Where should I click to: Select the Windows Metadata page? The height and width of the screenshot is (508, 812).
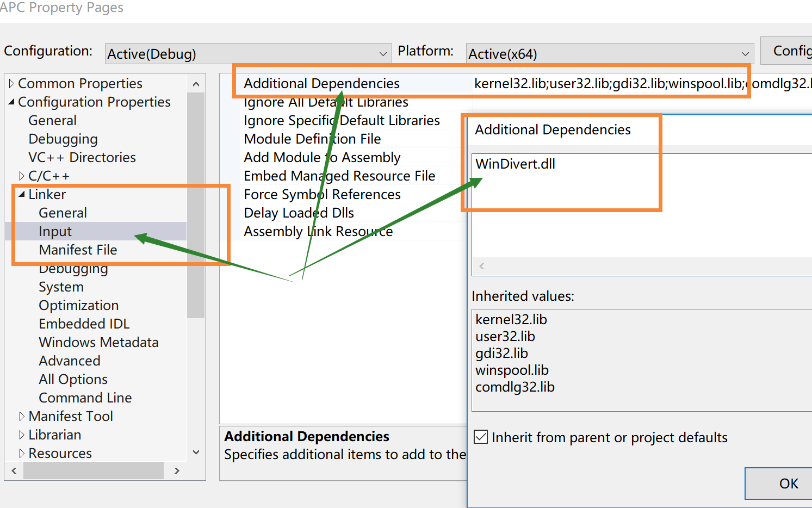[98, 342]
